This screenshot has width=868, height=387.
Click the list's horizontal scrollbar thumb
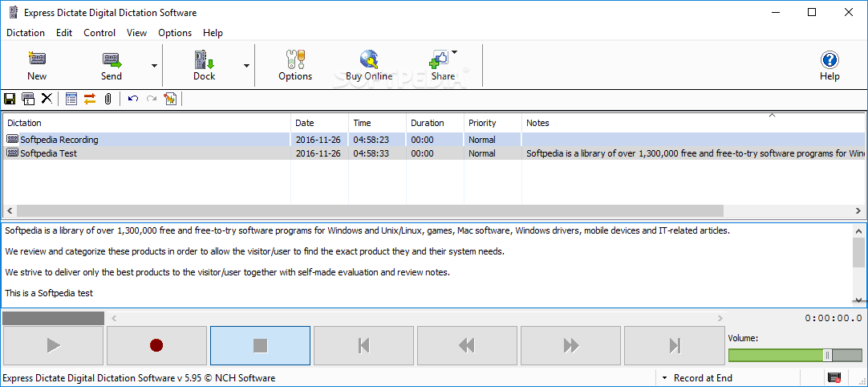click(x=370, y=210)
